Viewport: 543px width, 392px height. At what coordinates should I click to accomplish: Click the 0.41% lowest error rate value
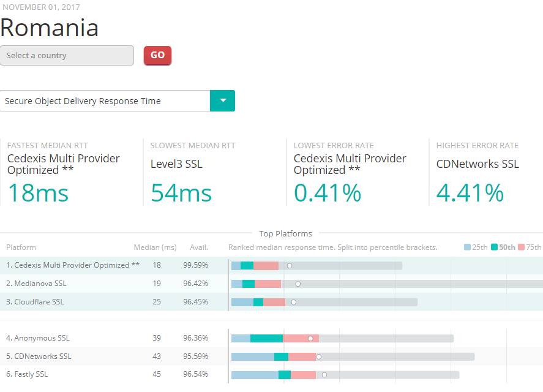(328, 193)
